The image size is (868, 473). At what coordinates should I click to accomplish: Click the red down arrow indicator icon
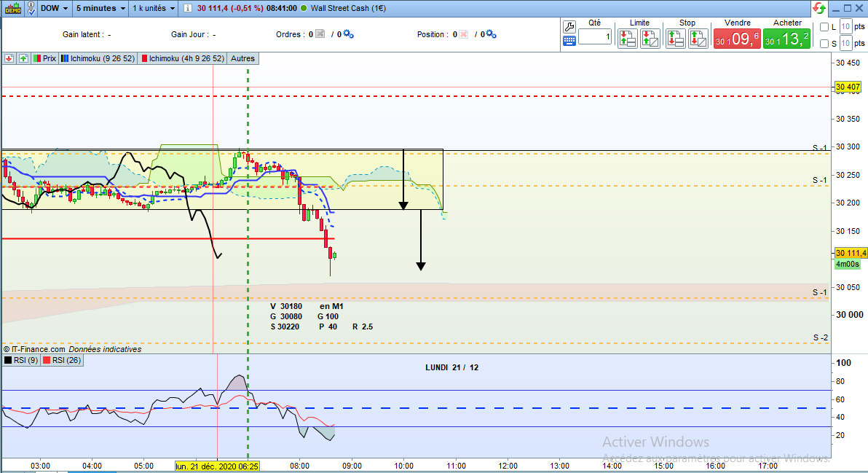(9, 59)
